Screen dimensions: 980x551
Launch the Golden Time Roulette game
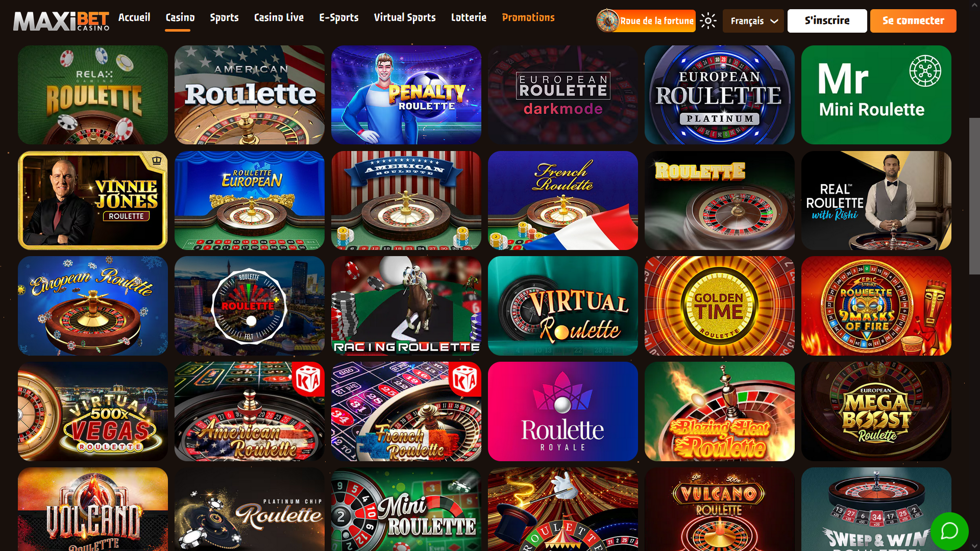(x=720, y=306)
